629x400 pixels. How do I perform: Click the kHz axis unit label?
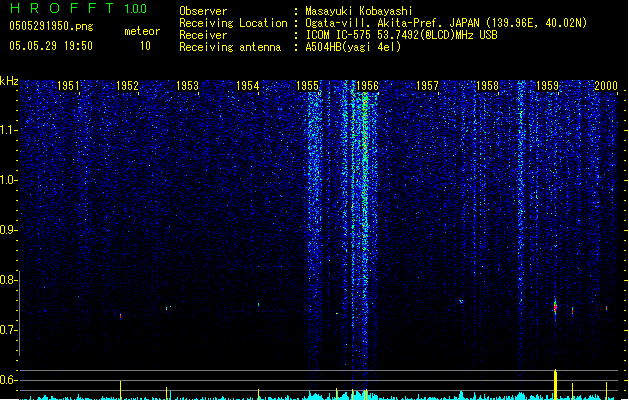(9, 81)
